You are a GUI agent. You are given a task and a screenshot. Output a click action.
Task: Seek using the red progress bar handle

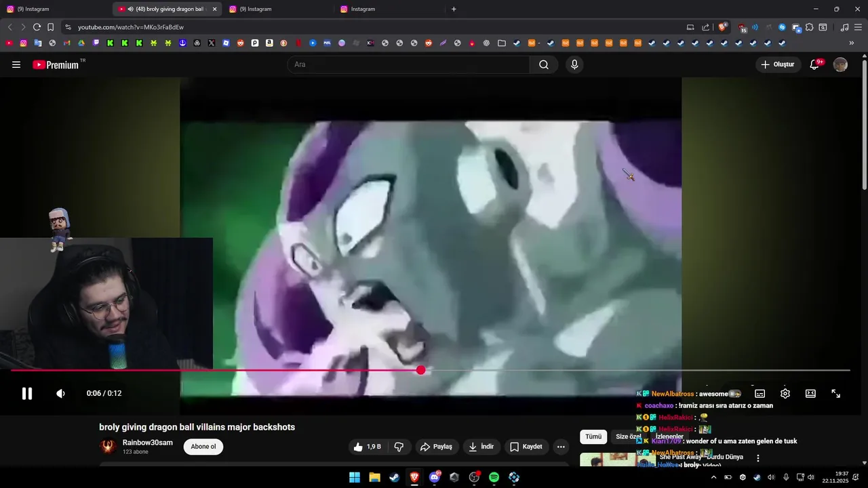tap(421, 370)
